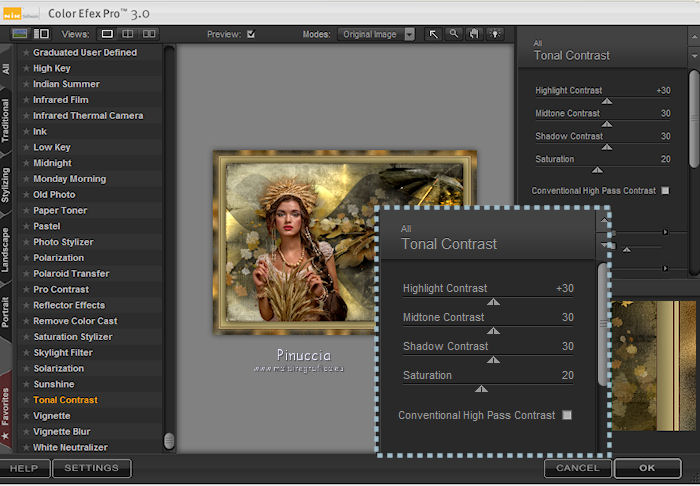The image size is (700, 486).
Task: Open the Traditional category tab
Action: [6, 120]
